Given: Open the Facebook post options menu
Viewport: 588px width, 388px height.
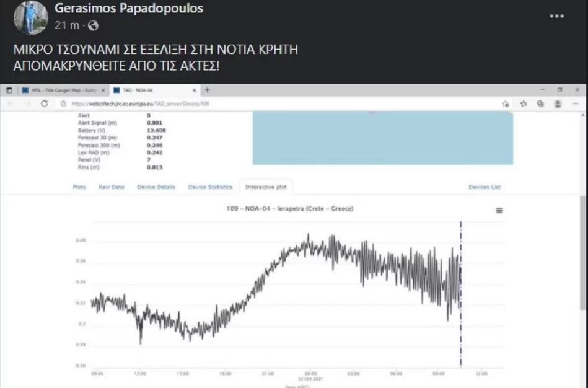Looking at the screenshot, I should 556,17.
